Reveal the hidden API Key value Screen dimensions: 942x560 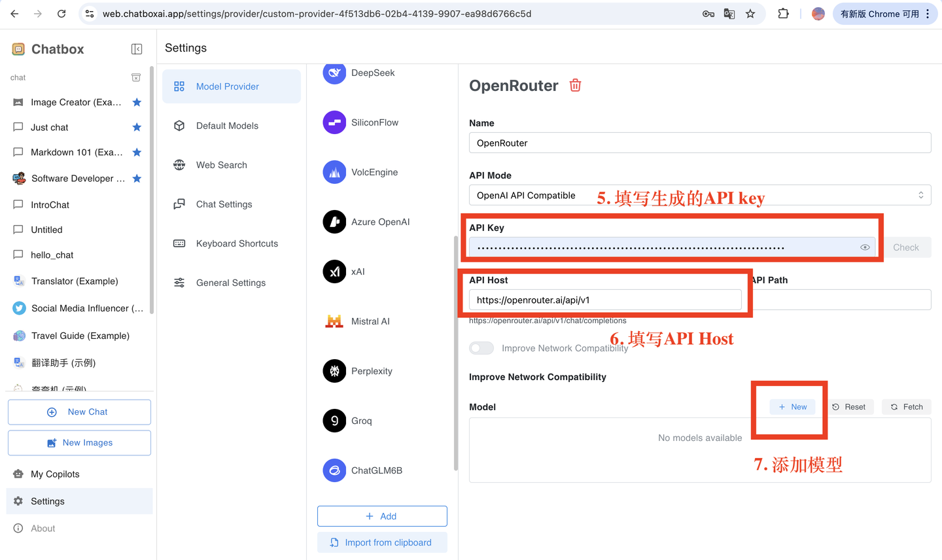coord(865,247)
